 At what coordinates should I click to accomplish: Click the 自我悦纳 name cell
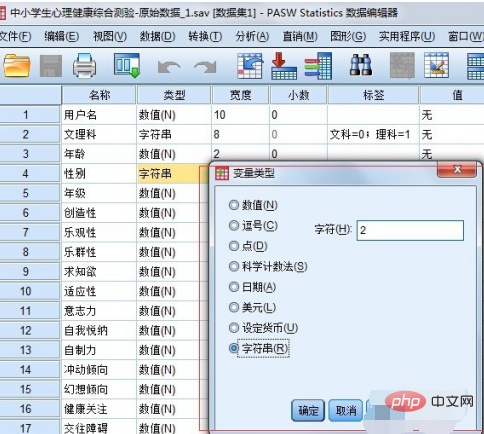point(99,331)
